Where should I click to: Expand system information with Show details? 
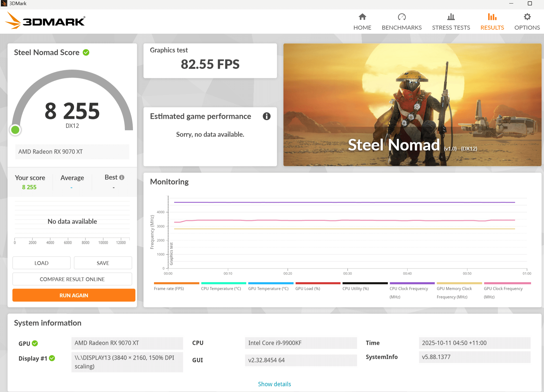point(274,384)
